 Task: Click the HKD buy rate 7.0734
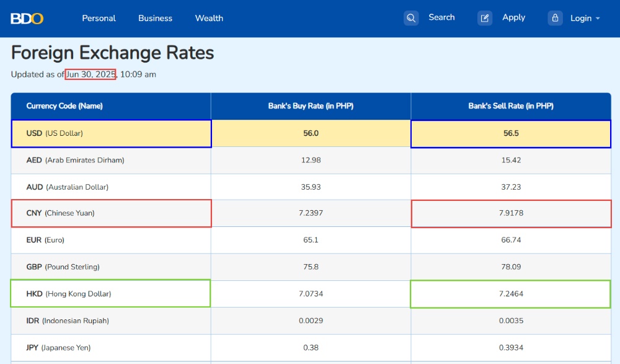[311, 294]
